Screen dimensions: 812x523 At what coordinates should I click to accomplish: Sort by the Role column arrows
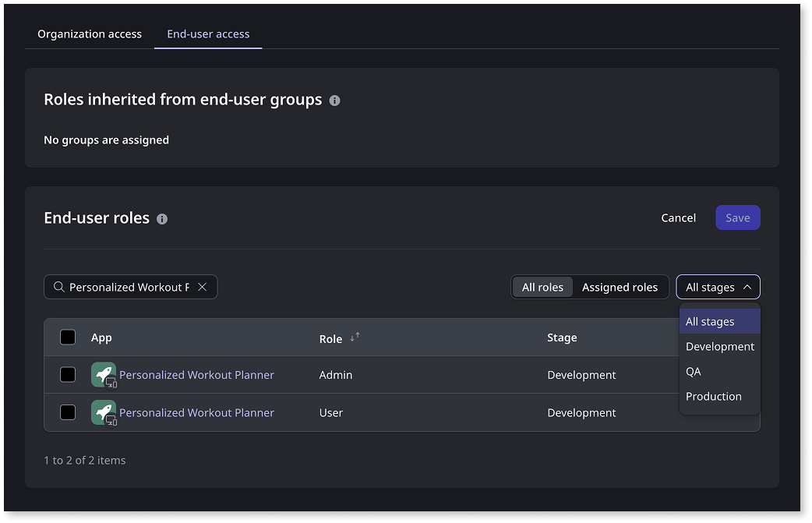click(x=355, y=337)
